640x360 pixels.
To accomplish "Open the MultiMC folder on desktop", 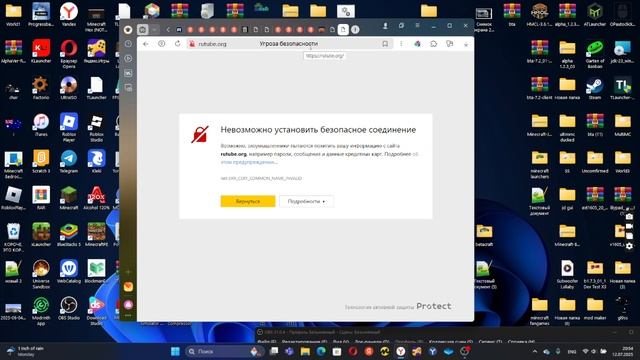I will (x=622, y=124).
